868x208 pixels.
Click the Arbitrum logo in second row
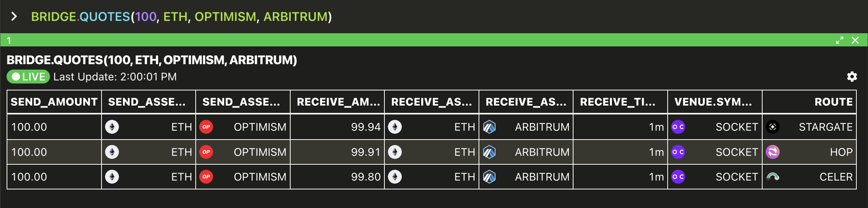click(489, 152)
